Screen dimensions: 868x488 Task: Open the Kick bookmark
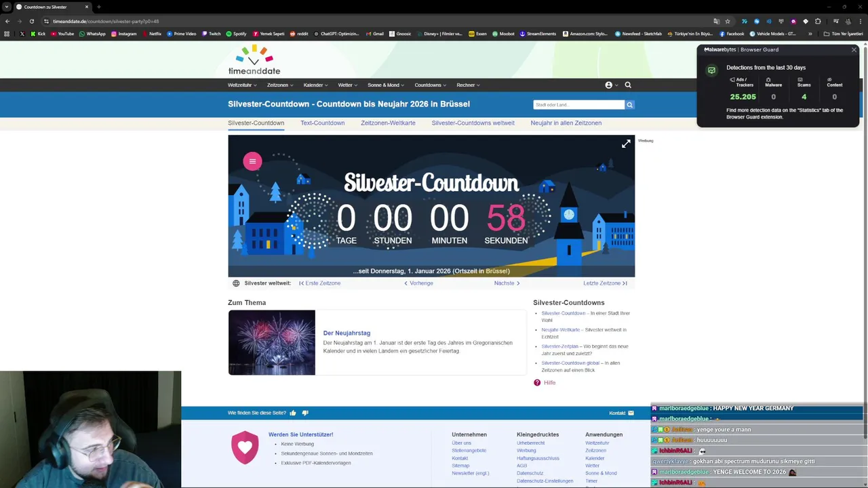click(38, 33)
